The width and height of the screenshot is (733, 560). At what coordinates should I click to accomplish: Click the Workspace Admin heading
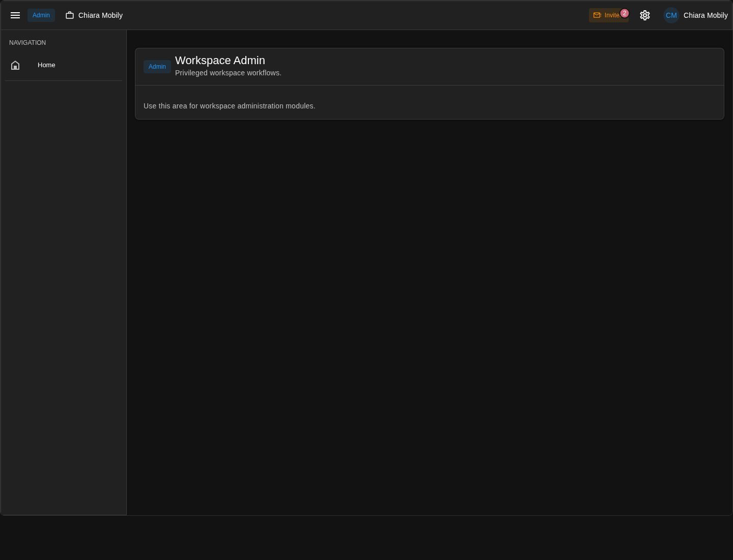point(220,60)
